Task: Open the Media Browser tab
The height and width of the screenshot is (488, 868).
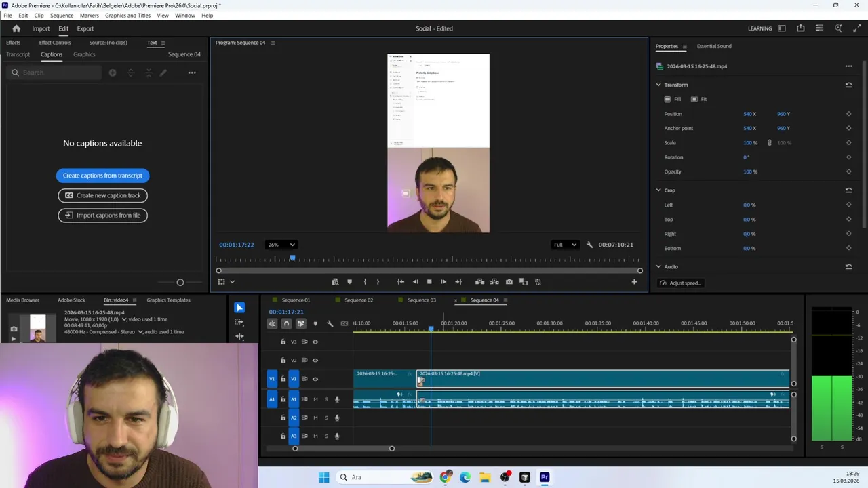Action: [x=22, y=300]
